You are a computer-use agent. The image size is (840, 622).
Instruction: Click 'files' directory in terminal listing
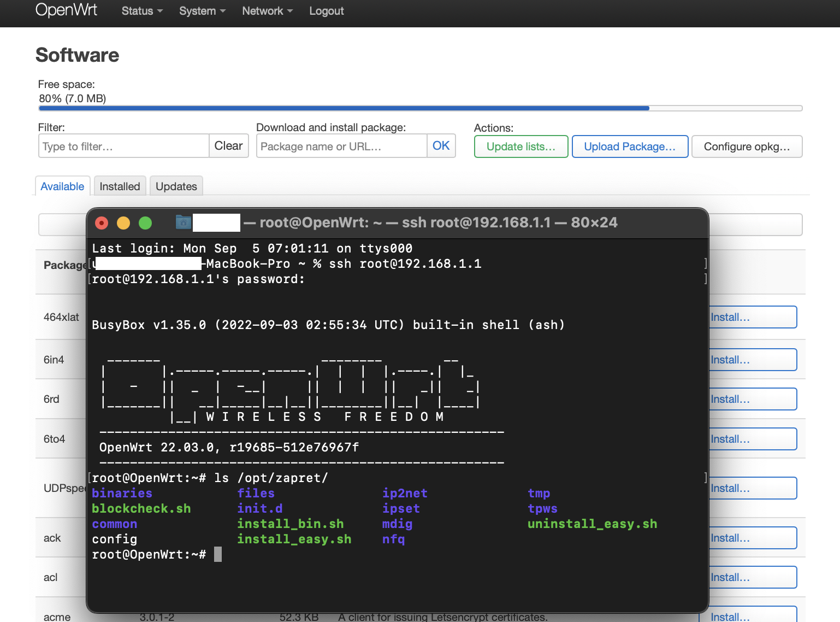click(256, 493)
